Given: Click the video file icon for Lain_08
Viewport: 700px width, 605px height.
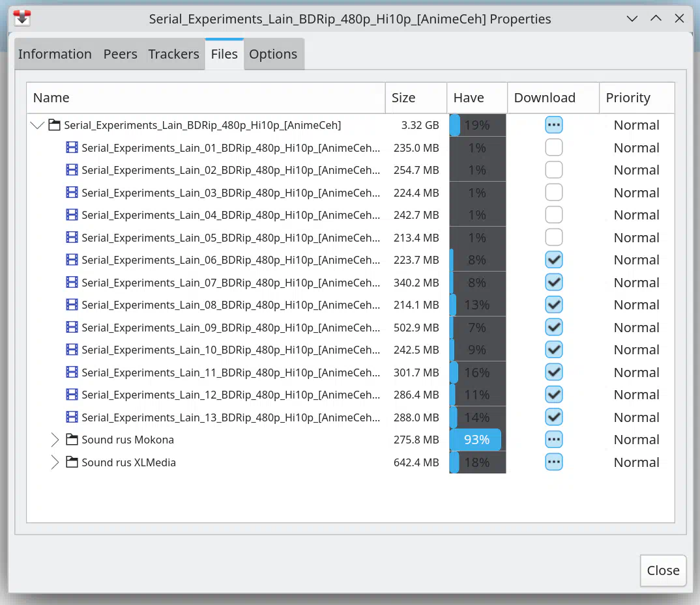Looking at the screenshot, I should tap(72, 305).
